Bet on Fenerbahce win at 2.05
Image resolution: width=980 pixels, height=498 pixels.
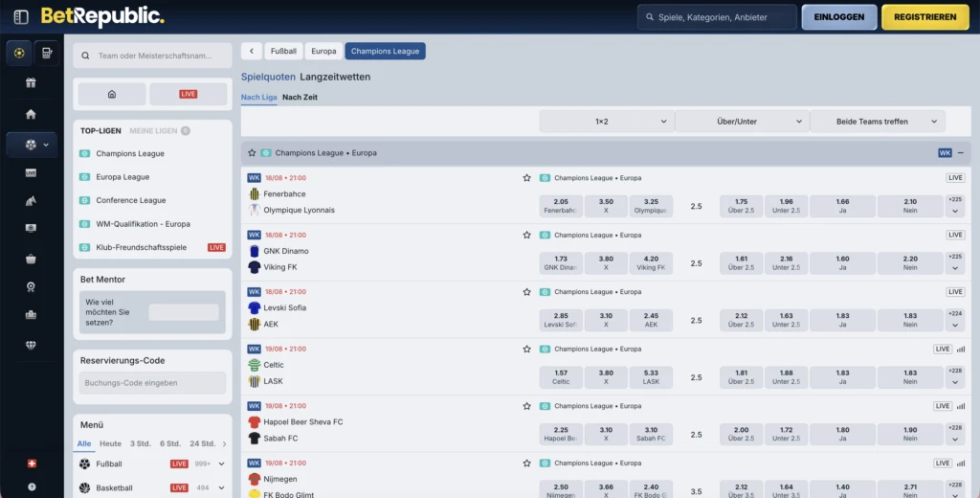(561, 206)
